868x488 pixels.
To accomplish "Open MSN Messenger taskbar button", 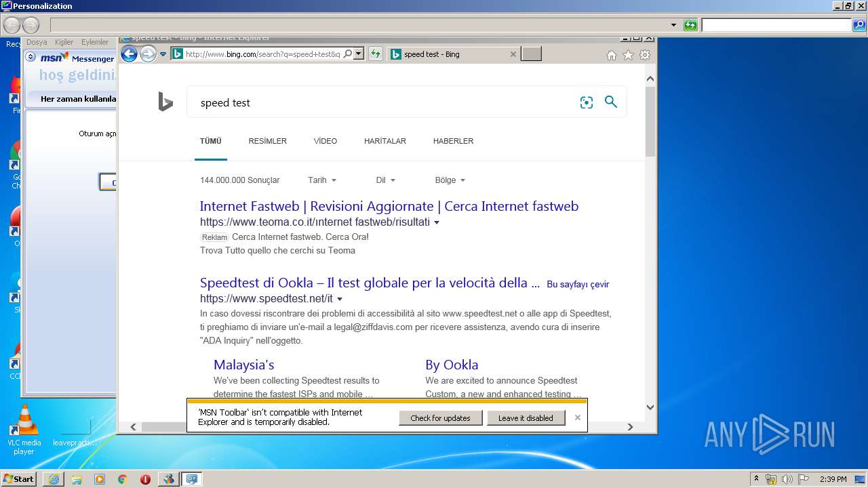I will coord(168,479).
